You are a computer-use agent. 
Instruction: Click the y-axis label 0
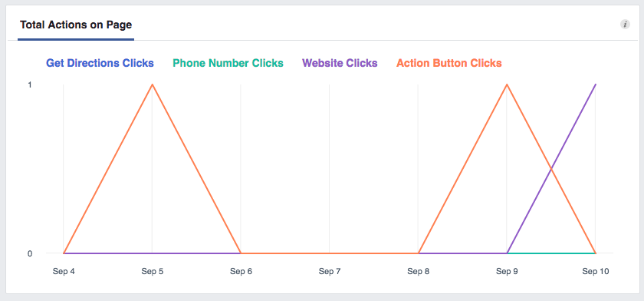point(30,253)
